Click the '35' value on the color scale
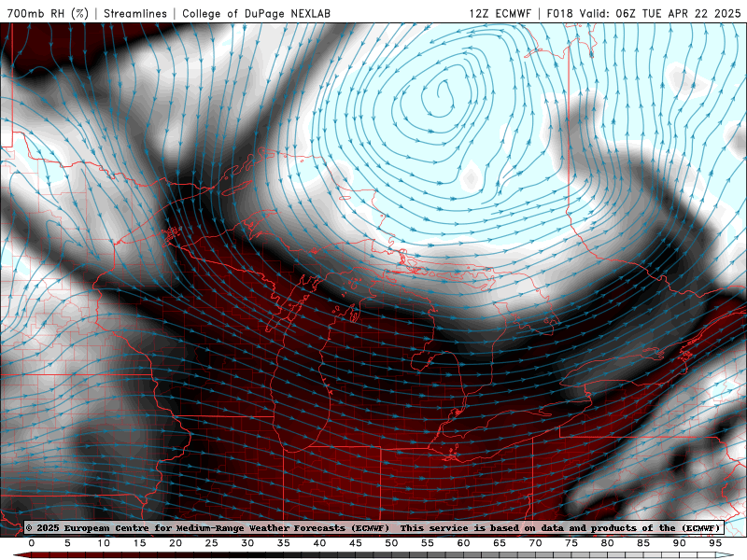 pyautogui.click(x=284, y=543)
